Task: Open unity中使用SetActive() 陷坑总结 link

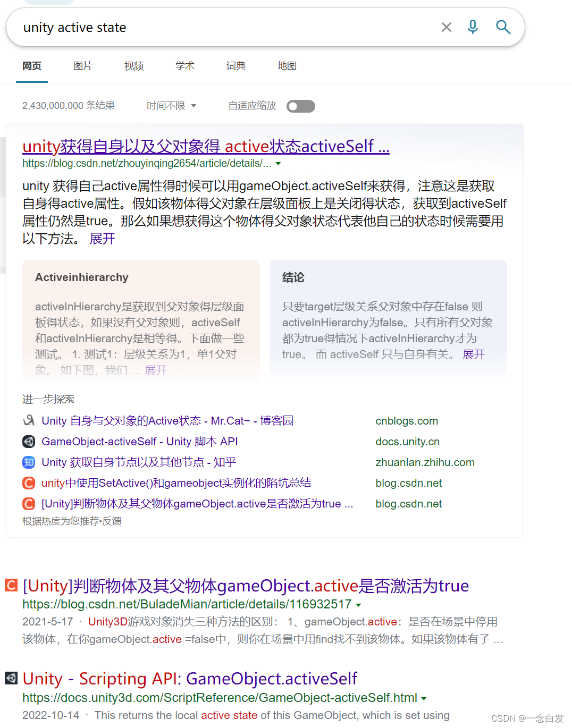Action: 176,483
